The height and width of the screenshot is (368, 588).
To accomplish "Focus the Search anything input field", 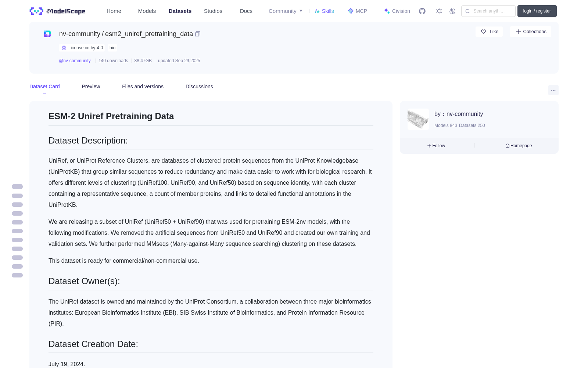I will point(488,11).
